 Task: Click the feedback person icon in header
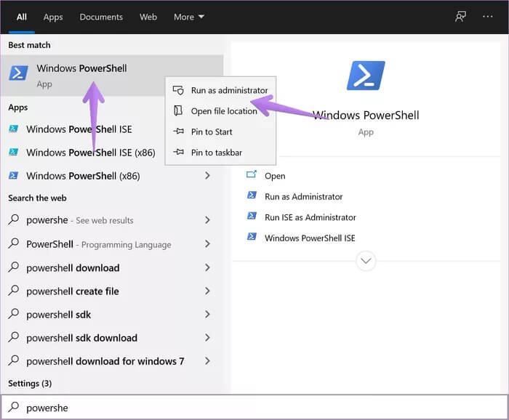[460, 17]
